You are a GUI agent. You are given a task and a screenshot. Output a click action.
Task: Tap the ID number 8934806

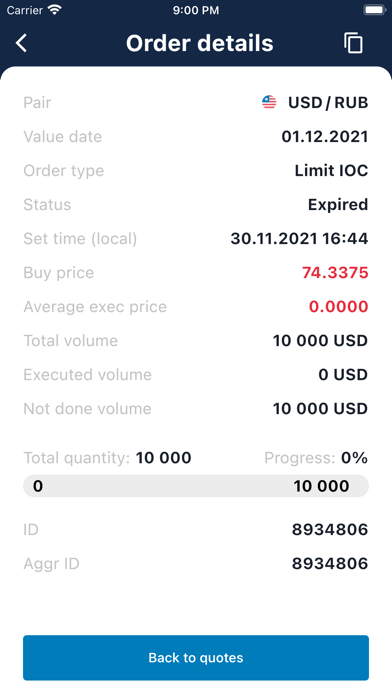[330, 530]
